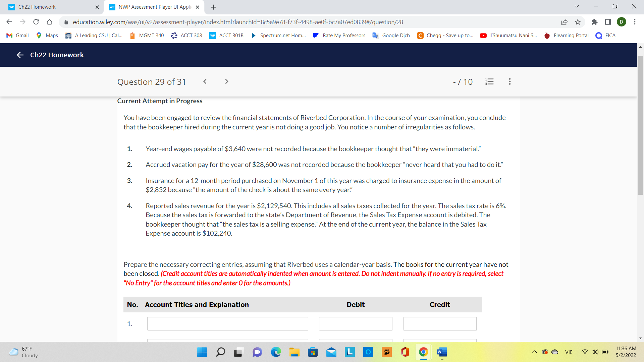Go to the next question with the arrow
This screenshot has height=362, width=644.
[227, 81]
